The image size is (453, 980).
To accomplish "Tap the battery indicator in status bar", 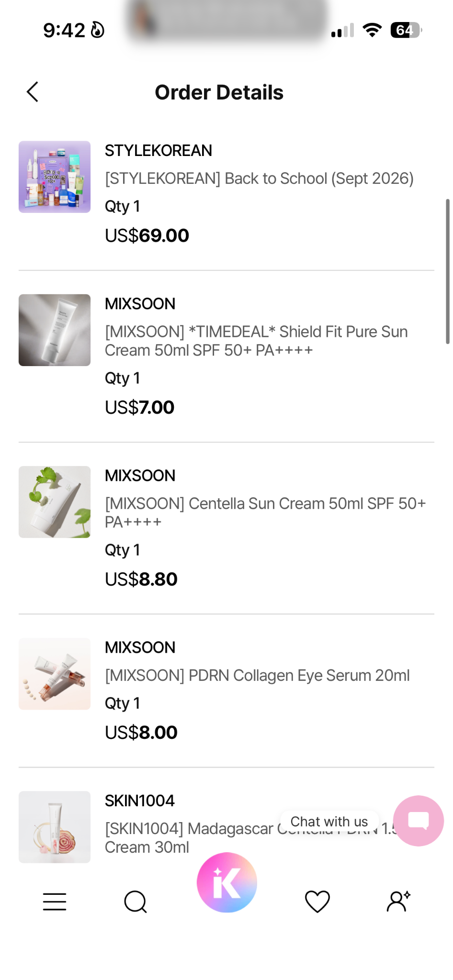I will pos(406,30).
